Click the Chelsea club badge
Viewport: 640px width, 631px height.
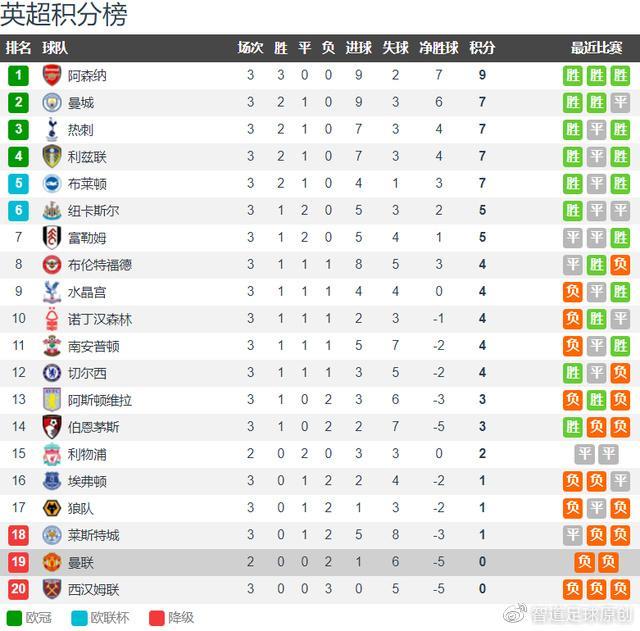coord(52,373)
